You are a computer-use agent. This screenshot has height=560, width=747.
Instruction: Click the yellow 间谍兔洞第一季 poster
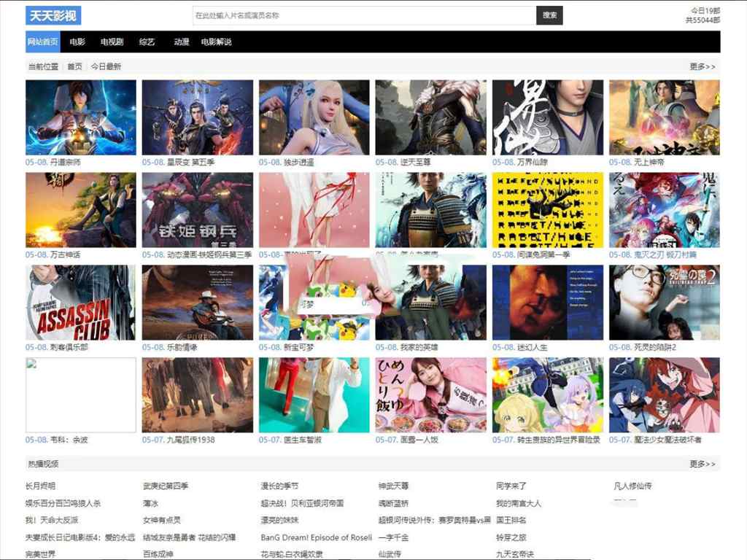tap(547, 210)
